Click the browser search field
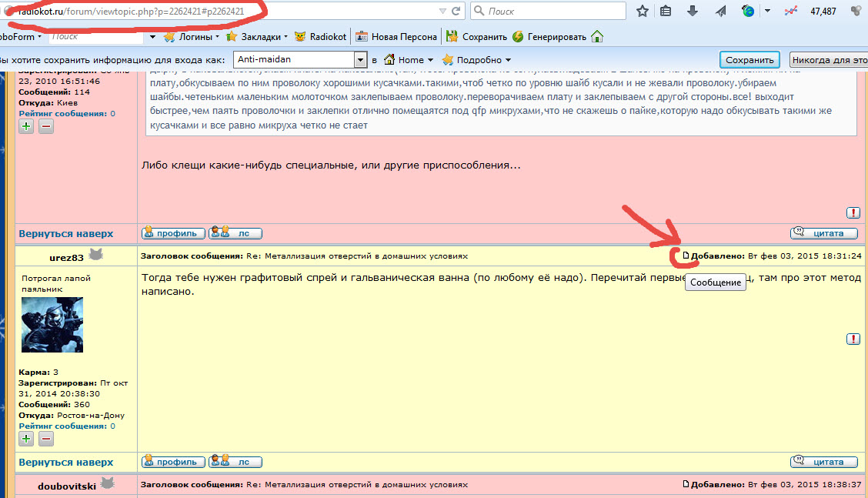 click(x=548, y=11)
